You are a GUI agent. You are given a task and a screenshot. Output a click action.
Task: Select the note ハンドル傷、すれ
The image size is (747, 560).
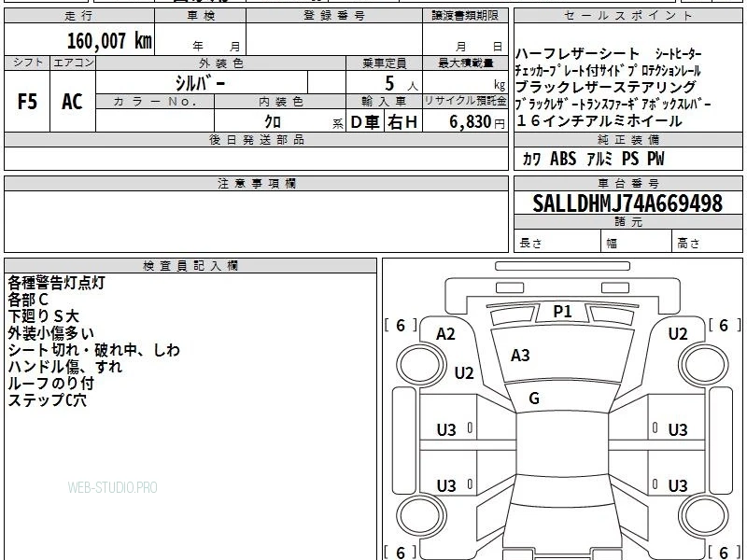click(65, 367)
